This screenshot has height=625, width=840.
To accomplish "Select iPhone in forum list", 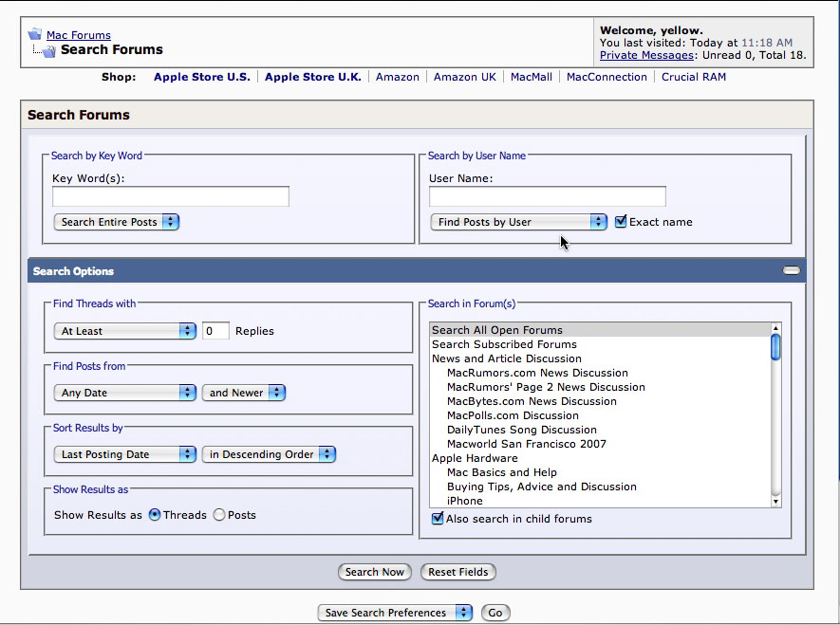I will coord(600,501).
